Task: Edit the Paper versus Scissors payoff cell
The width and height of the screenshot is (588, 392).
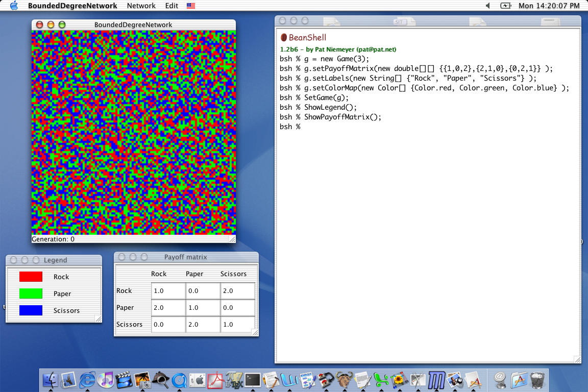Action: [238, 308]
